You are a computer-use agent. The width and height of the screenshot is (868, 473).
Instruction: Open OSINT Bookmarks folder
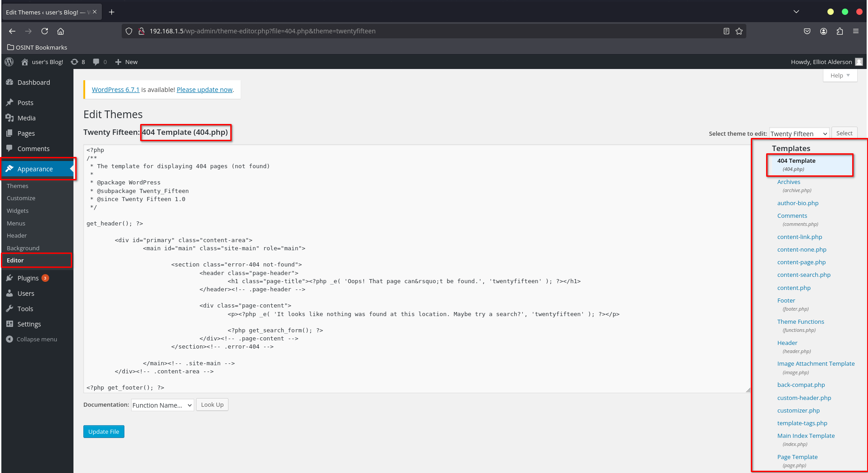37,47
